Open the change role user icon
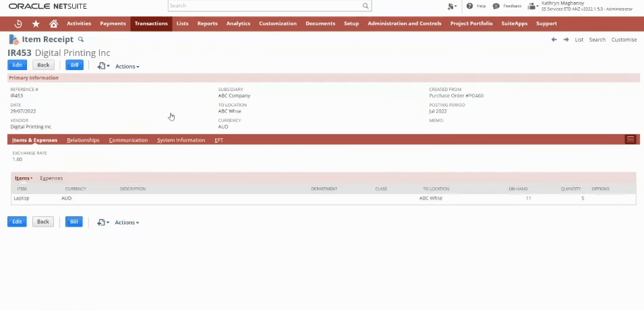 click(533, 6)
